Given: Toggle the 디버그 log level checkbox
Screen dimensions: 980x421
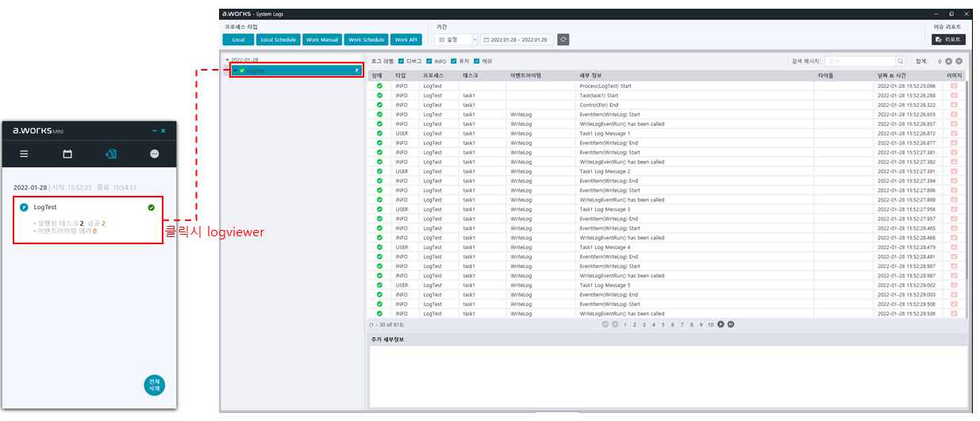Looking at the screenshot, I should [x=402, y=61].
